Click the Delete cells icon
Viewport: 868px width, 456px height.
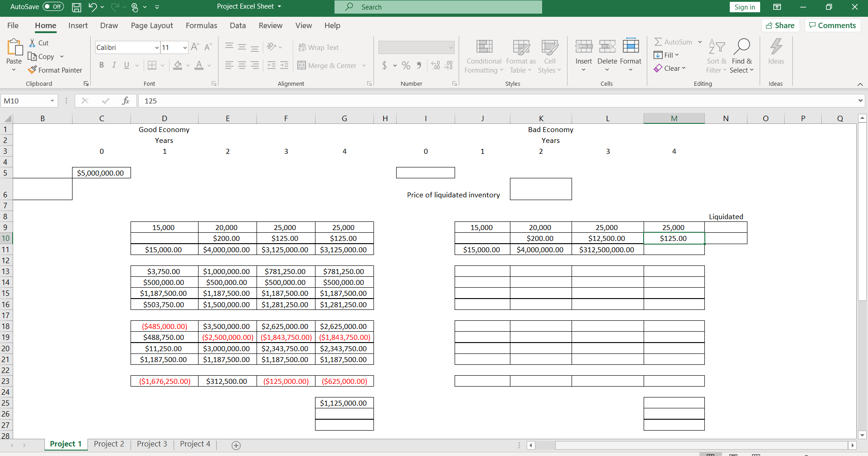(x=607, y=46)
